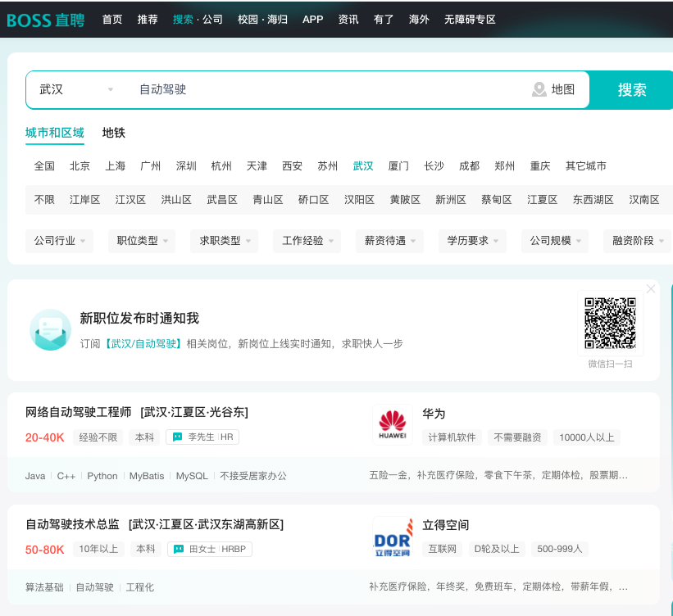Select 汉南区 in the district filter
Screen dimensions: 673x616
[644, 200]
